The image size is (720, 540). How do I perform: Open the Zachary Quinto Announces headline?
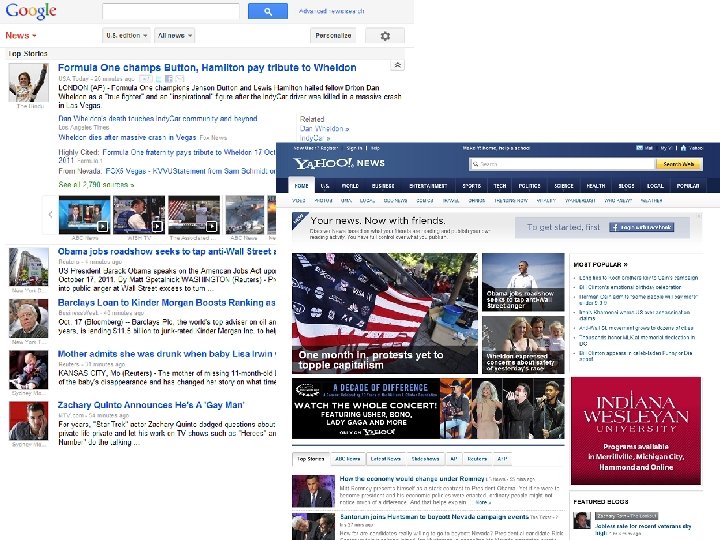tap(151, 405)
